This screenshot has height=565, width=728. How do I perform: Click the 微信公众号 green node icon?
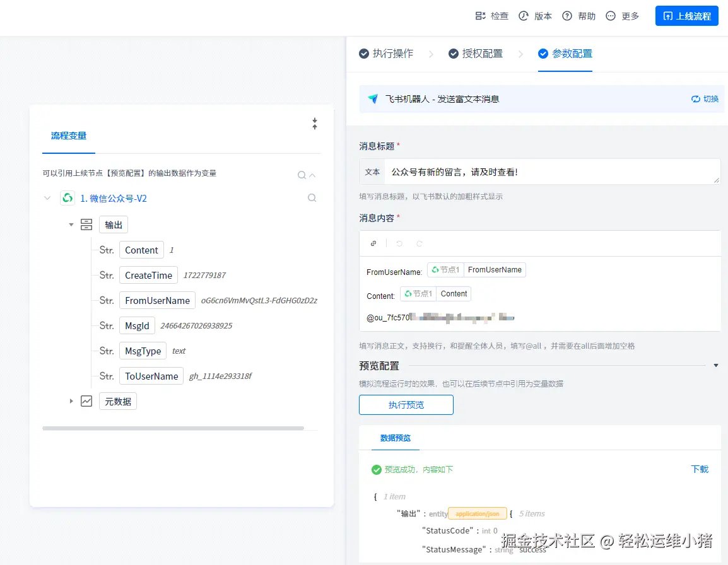(68, 198)
